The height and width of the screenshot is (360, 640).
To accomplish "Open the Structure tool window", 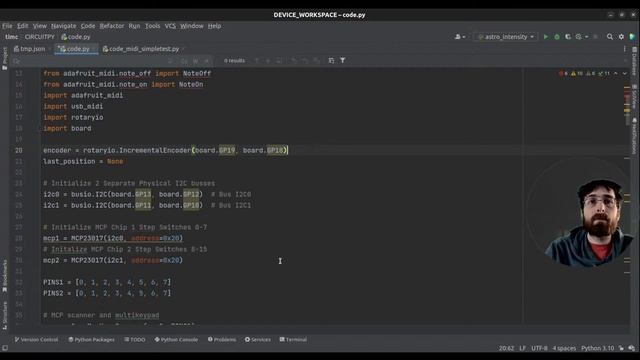I will click(x=4, y=316).
